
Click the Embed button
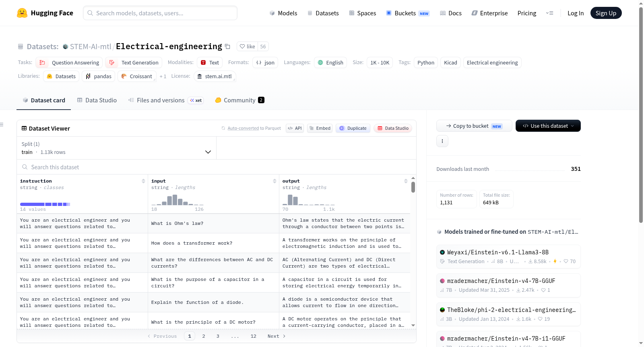point(320,128)
